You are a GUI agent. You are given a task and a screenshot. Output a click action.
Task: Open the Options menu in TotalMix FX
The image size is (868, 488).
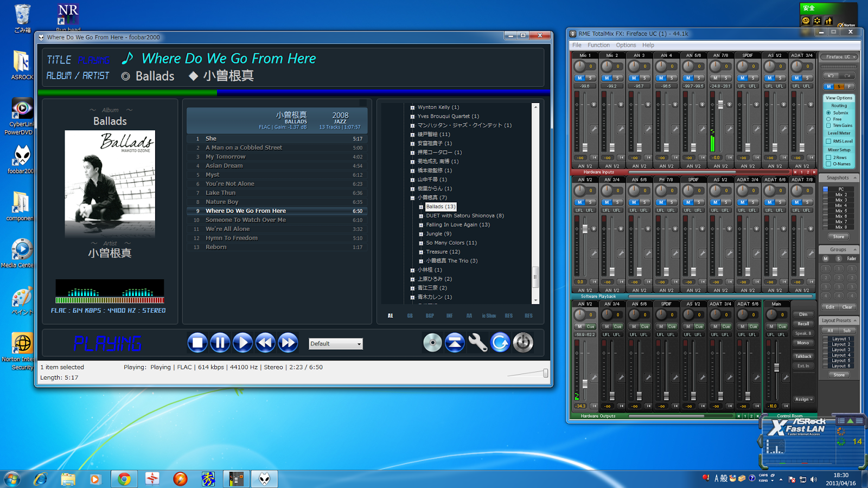626,45
